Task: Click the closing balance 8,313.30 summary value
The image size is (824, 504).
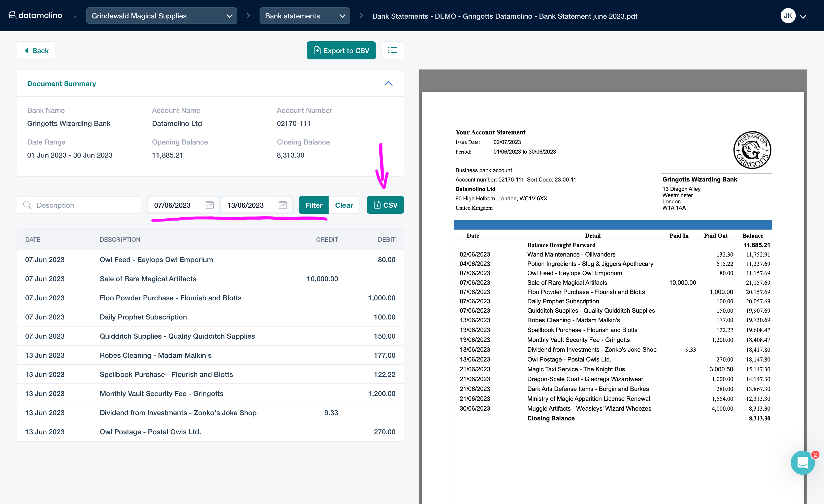Action: pos(291,155)
